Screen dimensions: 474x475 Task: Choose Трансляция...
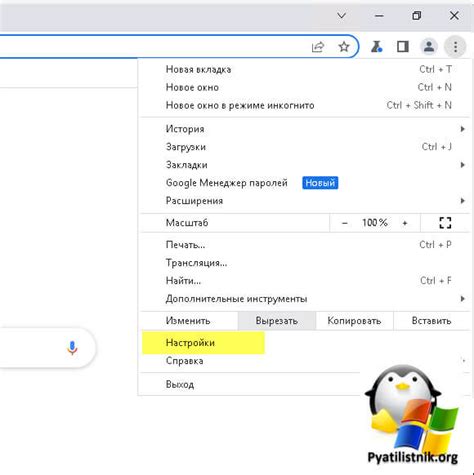click(x=305, y=263)
